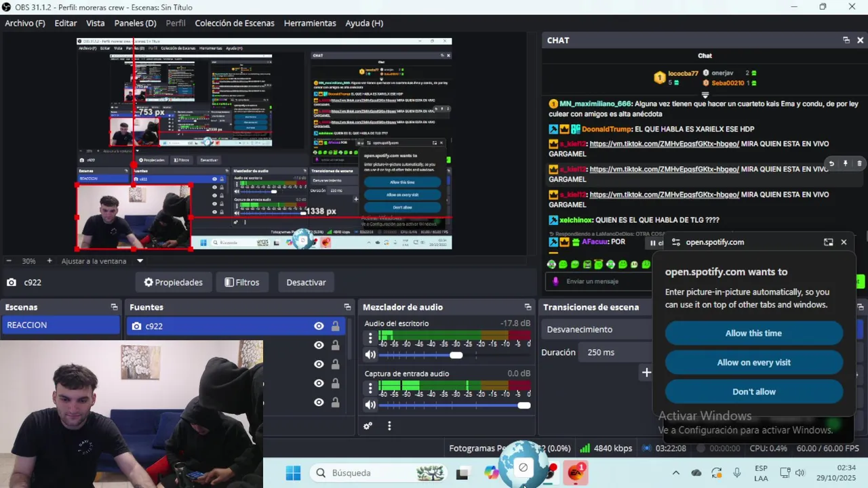The width and height of the screenshot is (868, 488).
Task: Open the Colección de Escenas menu
Action: [235, 23]
